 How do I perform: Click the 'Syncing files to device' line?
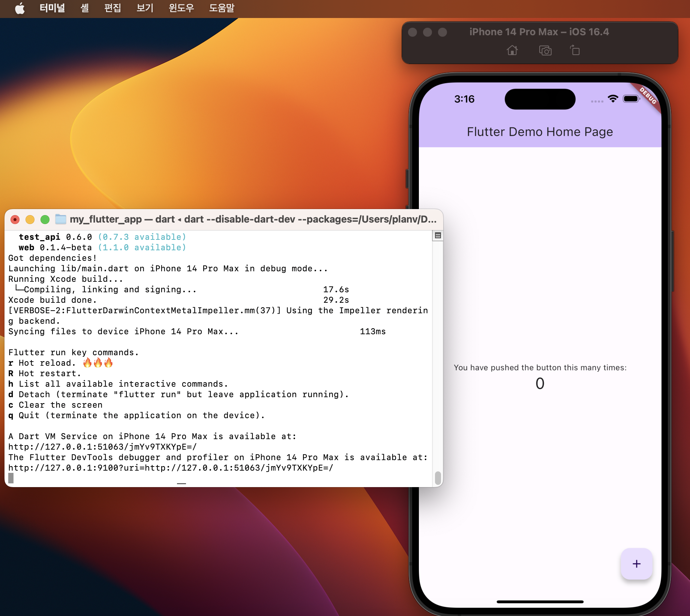[197, 332]
